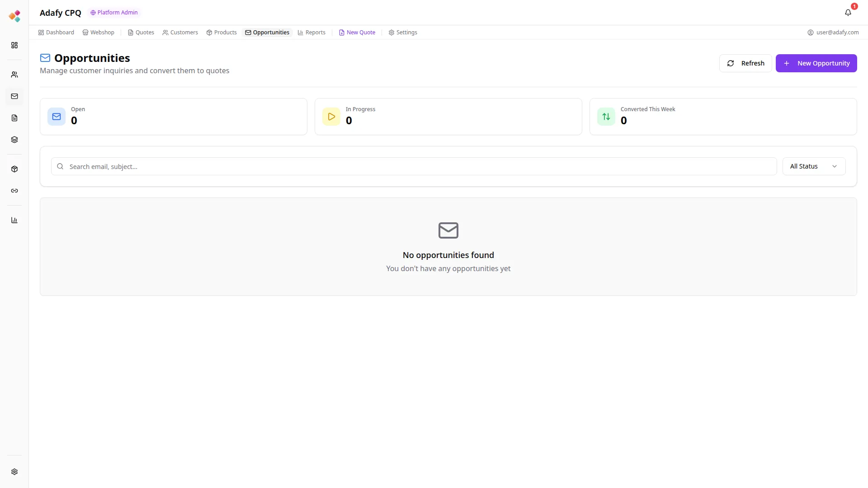Image resolution: width=868 pixels, height=488 pixels.
Task: Open the Reports navigation item
Action: [311, 32]
